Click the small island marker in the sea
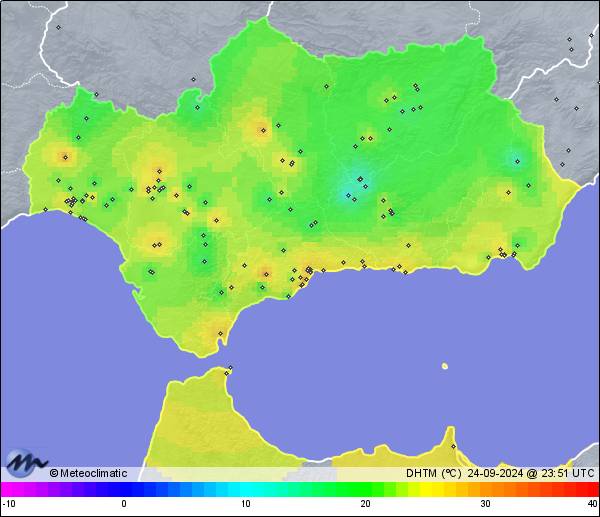Viewport: 600px width, 517px height. click(444, 366)
